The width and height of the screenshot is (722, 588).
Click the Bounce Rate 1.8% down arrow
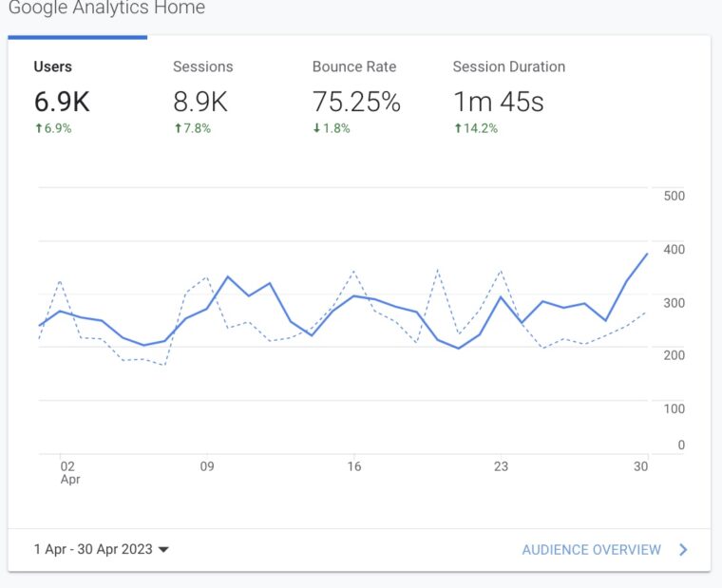[316, 128]
